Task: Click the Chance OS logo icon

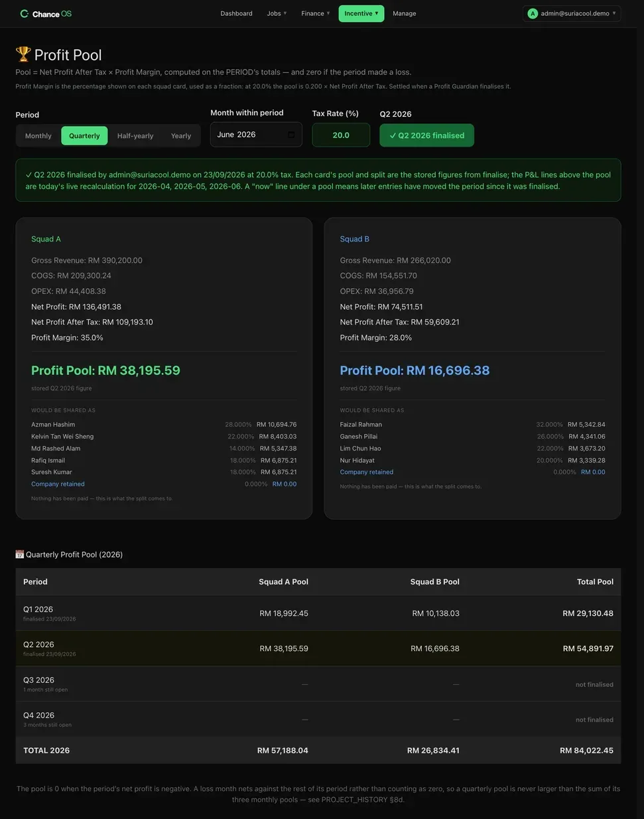Action: [x=25, y=13]
